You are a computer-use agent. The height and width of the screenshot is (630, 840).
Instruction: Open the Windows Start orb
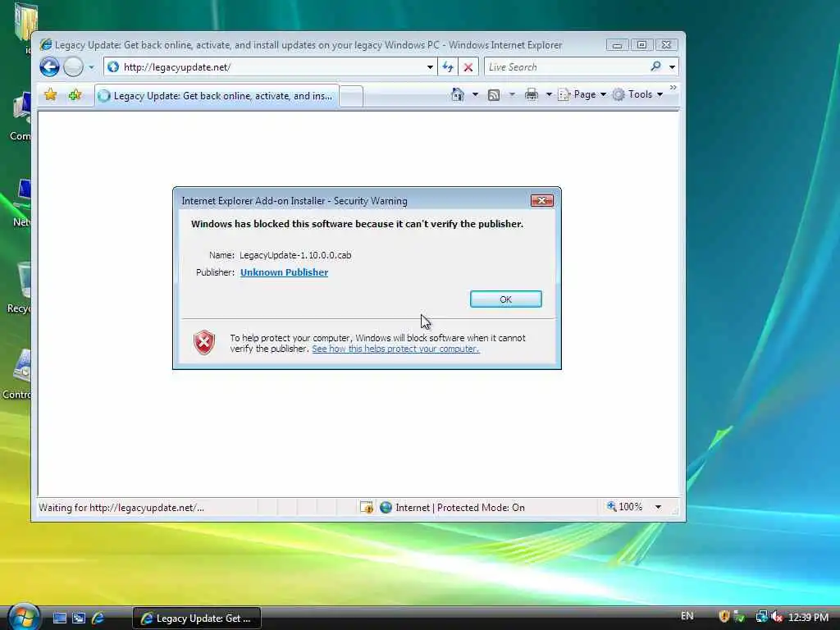point(24,617)
